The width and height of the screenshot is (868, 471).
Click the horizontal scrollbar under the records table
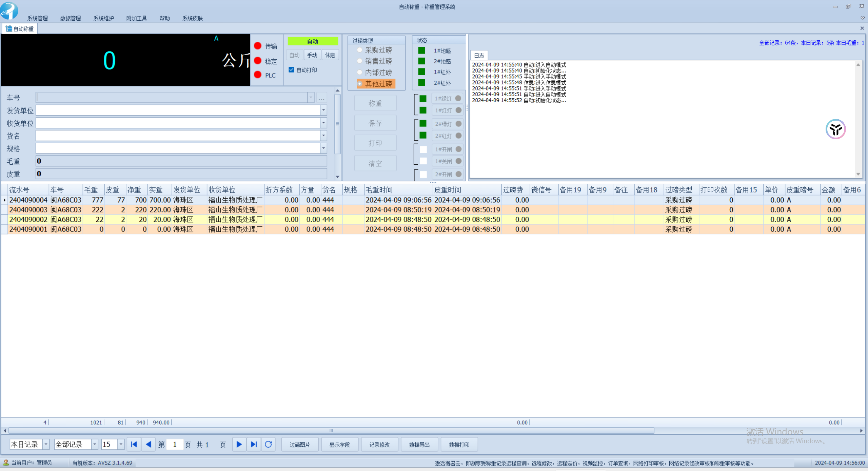(331, 431)
